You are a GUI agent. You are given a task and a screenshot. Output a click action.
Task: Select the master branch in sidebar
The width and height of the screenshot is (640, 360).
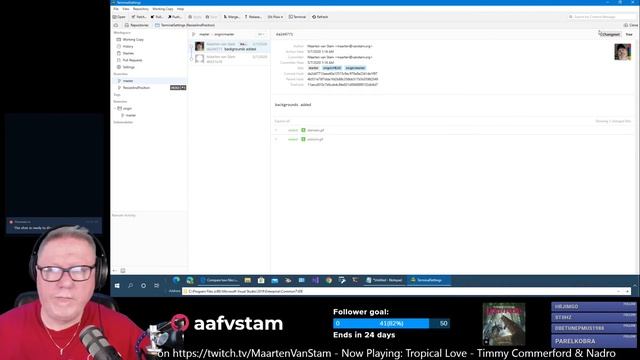pyautogui.click(x=149, y=81)
